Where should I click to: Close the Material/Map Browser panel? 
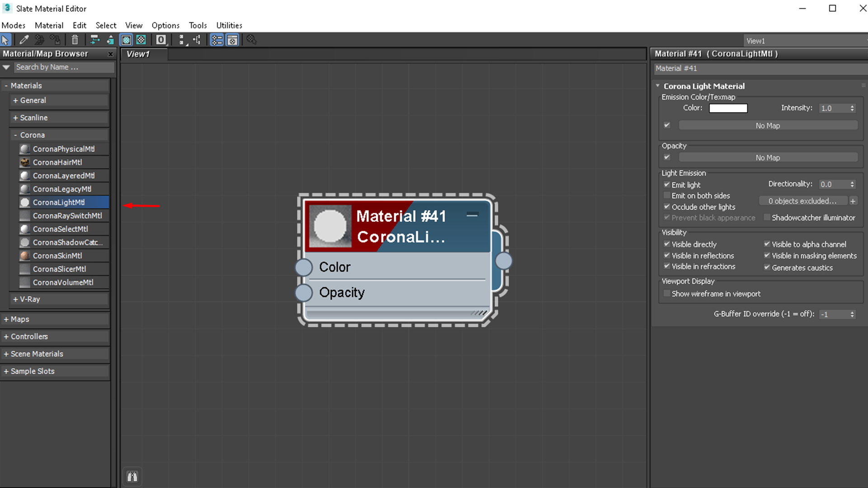pos(110,54)
